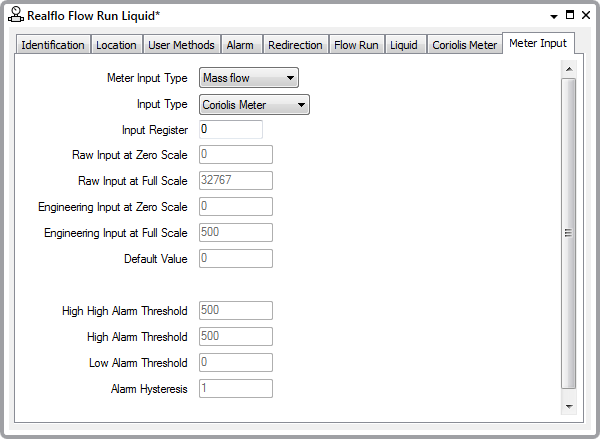Click the High Alarm Threshold field
The height and width of the screenshot is (439, 600).
tap(236, 336)
